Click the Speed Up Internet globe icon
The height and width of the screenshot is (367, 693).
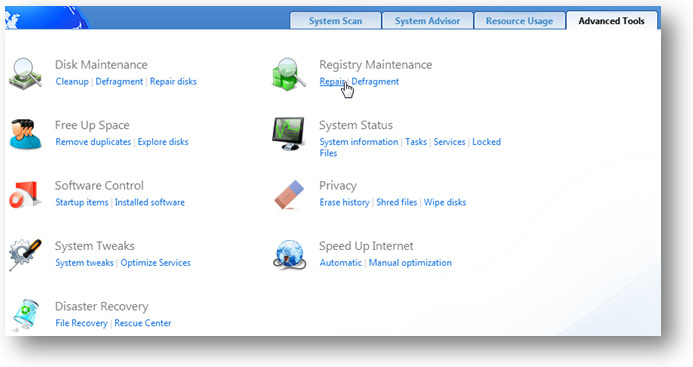click(289, 255)
